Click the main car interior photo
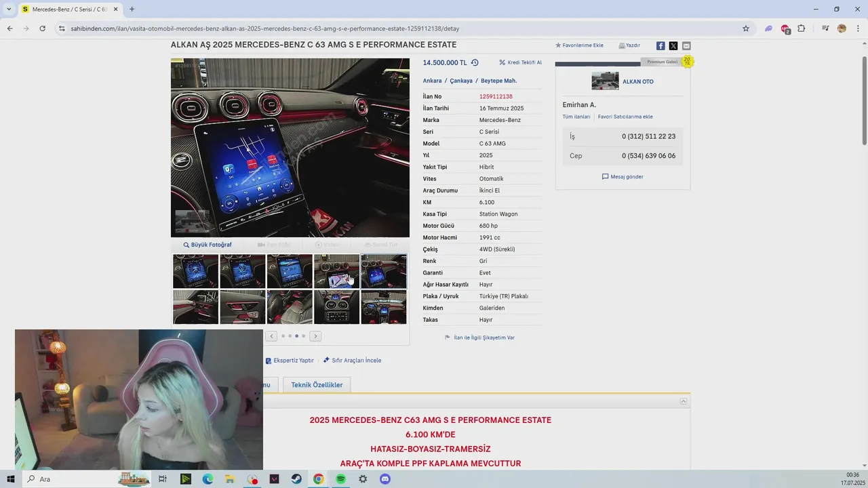Viewport: 868px width, 488px height. (x=290, y=148)
